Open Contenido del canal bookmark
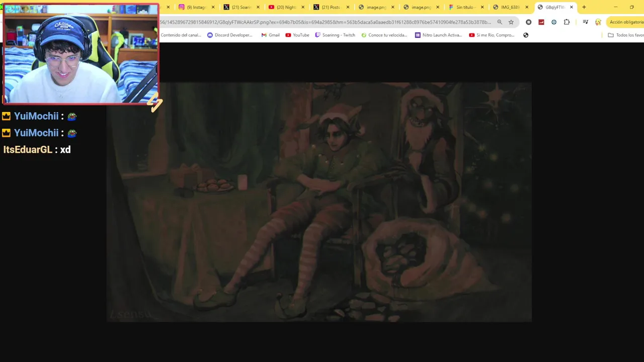The width and height of the screenshot is (644, 362). (181, 35)
